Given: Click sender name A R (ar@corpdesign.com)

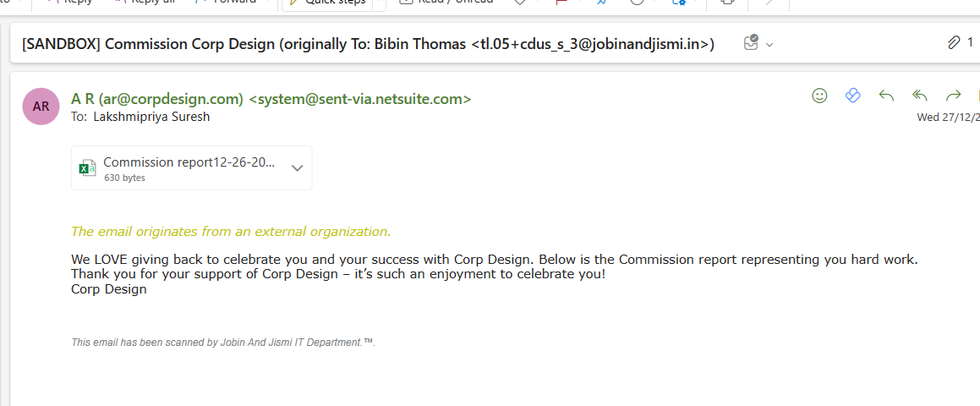Looking at the screenshot, I should (x=157, y=99).
